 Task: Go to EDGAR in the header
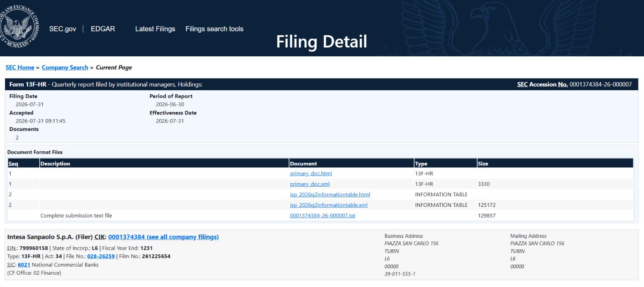click(x=103, y=29)
